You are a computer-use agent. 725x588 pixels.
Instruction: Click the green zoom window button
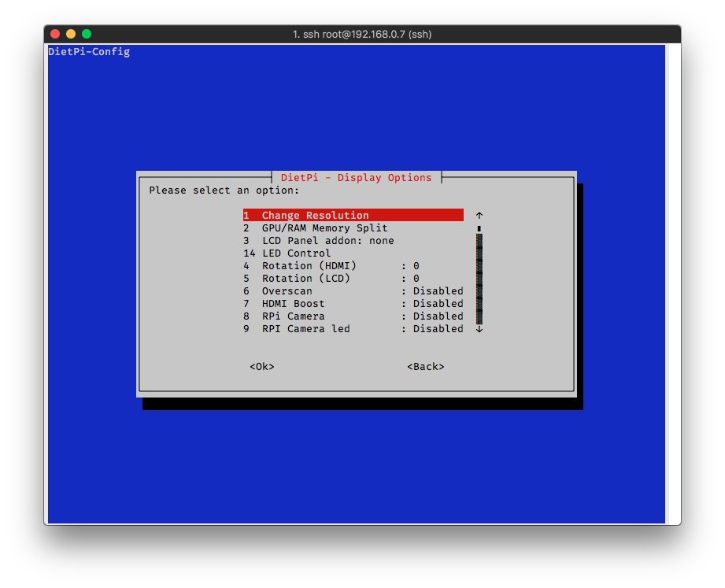pos(87,34)
